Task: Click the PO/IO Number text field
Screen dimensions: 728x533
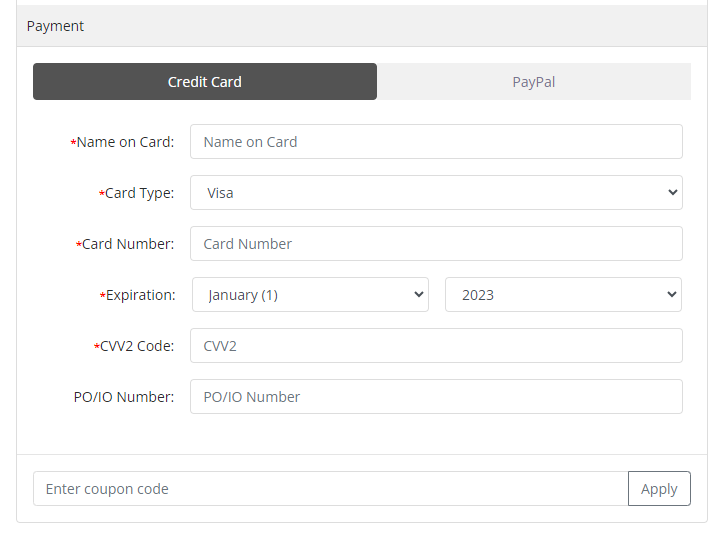Action: click(436, 397)
